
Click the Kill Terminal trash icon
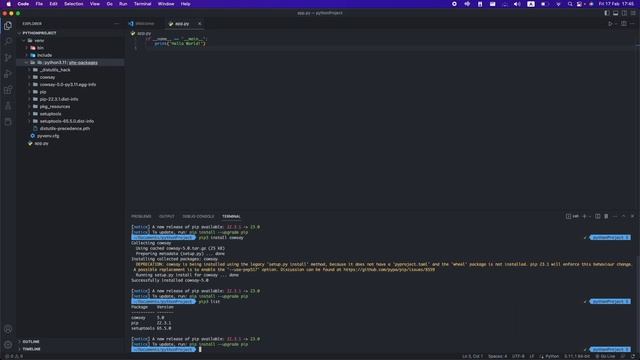click(606, 216)
